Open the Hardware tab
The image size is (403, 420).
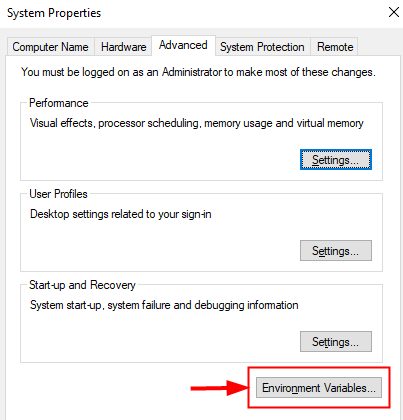(123, 47)
